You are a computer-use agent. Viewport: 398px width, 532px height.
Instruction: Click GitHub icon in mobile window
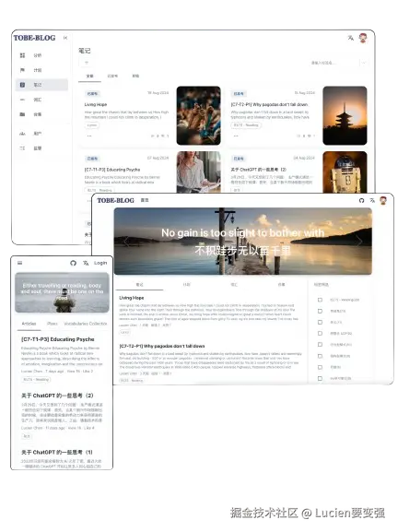click(73, 263)
